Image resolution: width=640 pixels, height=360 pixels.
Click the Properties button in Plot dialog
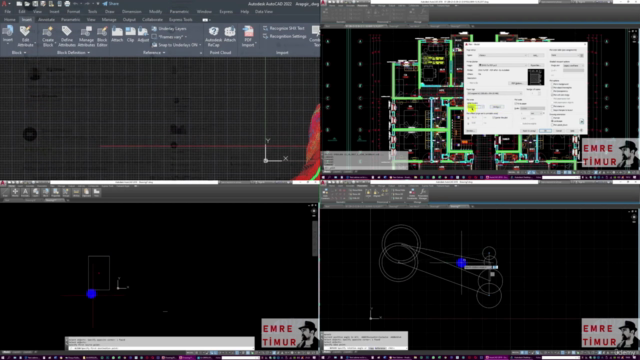point(536,65)
